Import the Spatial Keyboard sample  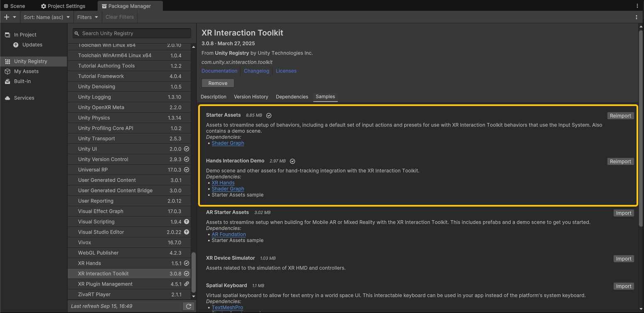pos(624,286)
